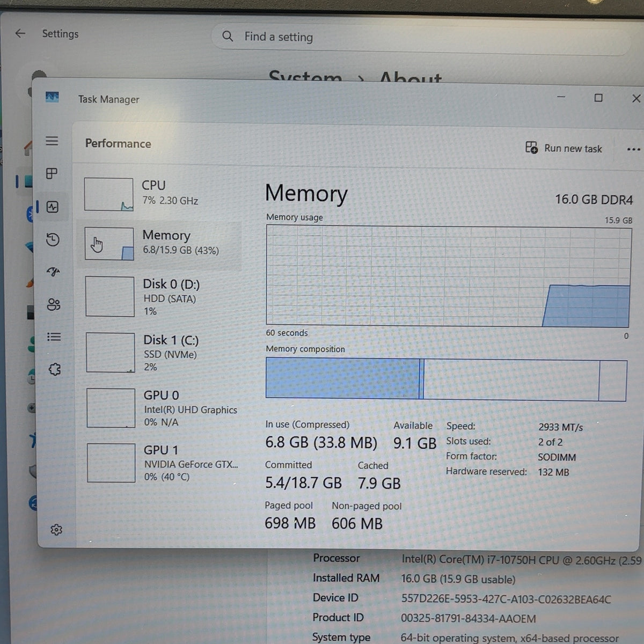Click the search magnifier icon in Settings
The height and width of the screenshot is (644, 644).
coord(228,36)
